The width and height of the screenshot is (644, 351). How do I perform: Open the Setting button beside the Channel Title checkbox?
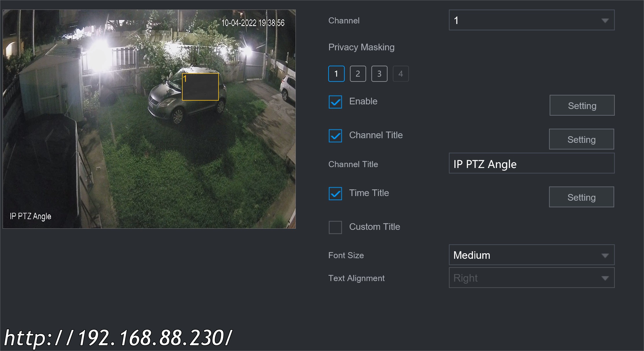581,139
